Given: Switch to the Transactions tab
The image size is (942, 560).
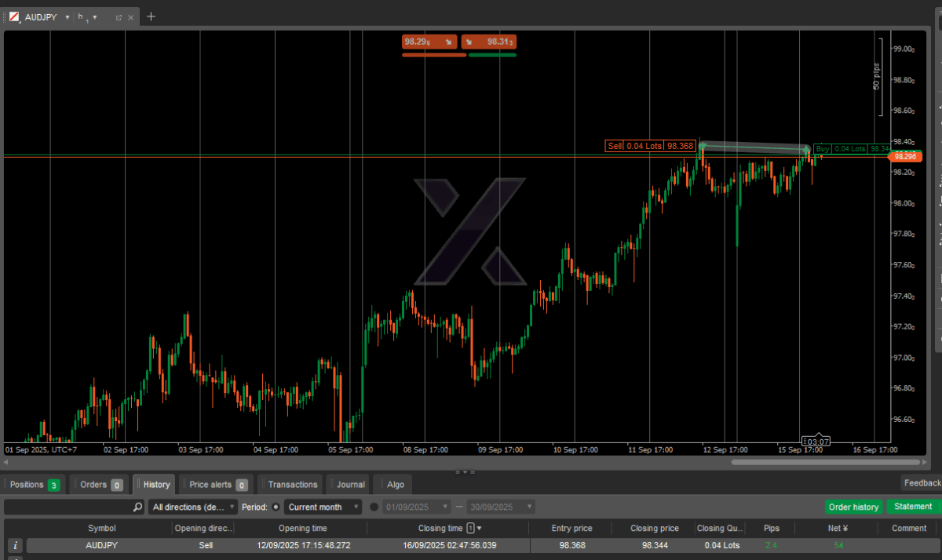Looking at the screenshot, I should tap(292, 485).
